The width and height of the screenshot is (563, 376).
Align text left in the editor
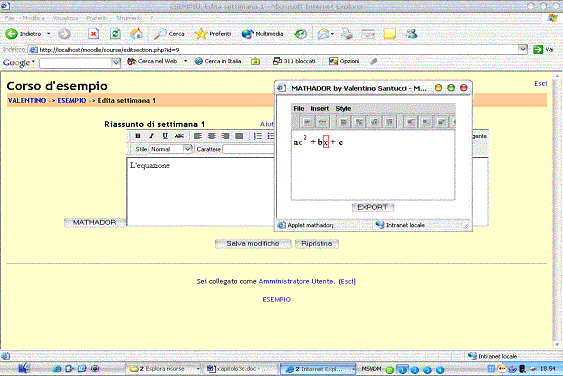pos(198,136)
